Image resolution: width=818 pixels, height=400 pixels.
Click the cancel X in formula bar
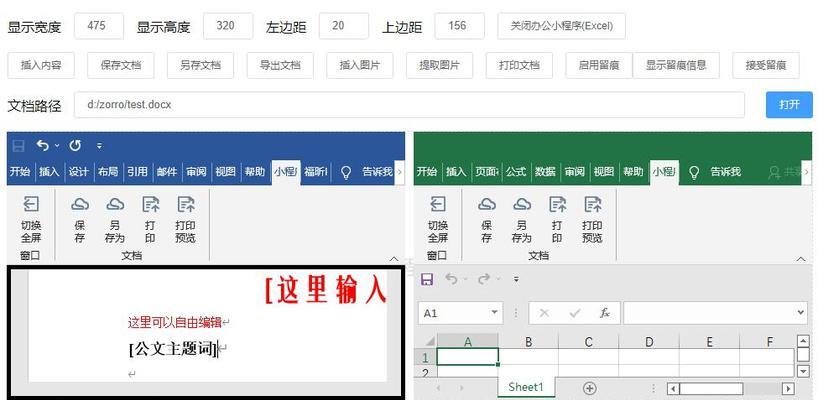pos(544,313)
